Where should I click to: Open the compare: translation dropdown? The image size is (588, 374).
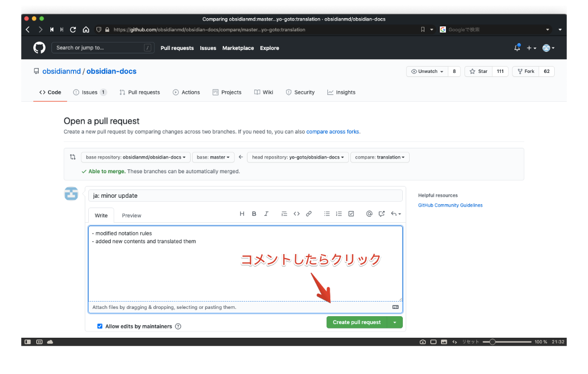(x=380, y=157)
